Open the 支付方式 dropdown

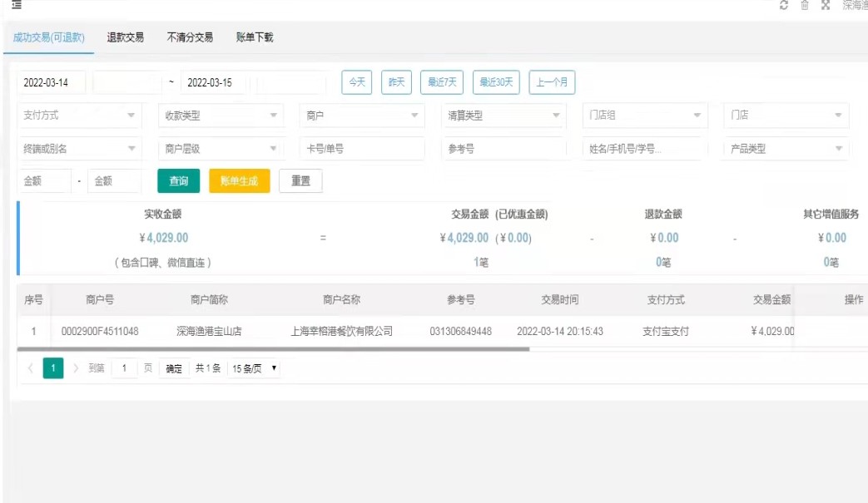(80, 116)
